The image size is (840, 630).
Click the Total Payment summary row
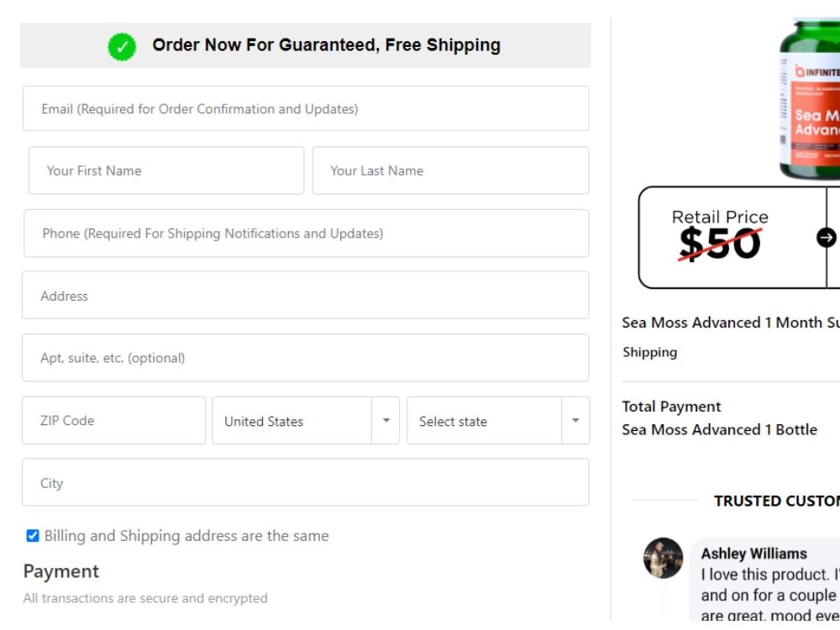click(671, 407)
